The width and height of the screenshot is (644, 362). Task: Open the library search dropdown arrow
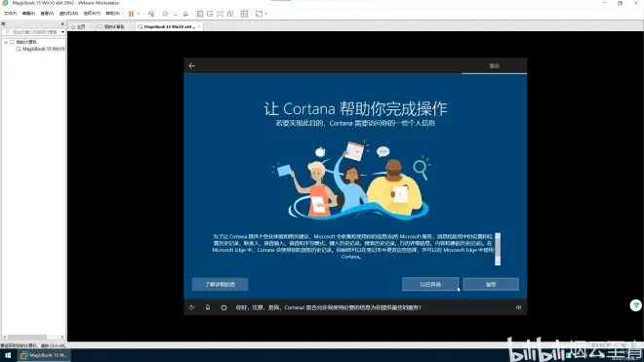pyautogui.click(x=62, y=32)
